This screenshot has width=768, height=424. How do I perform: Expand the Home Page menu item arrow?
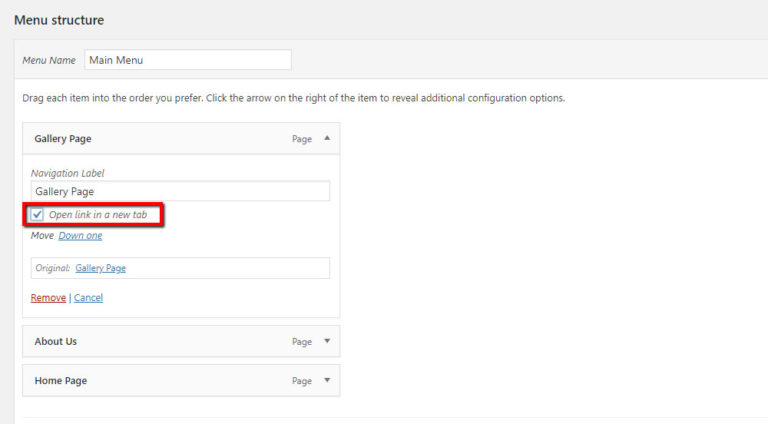(x=327, y=380)
